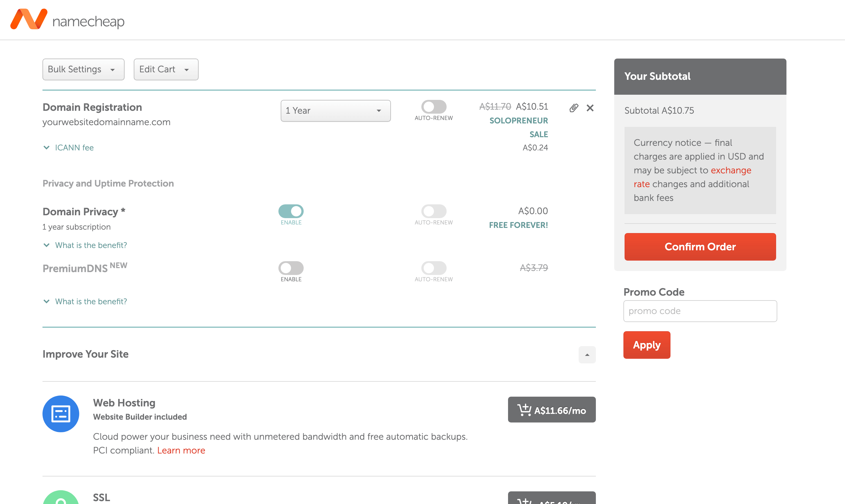Open the Bulk Settings menu

83,69
